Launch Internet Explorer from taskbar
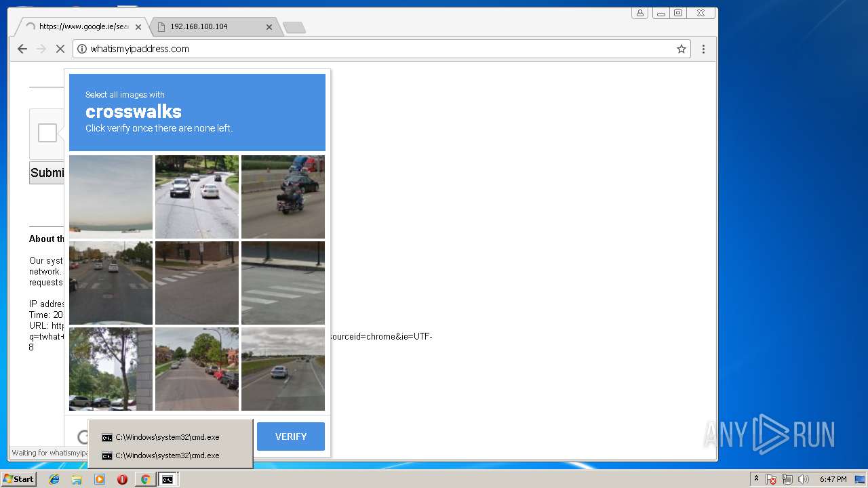 [54, 479]
